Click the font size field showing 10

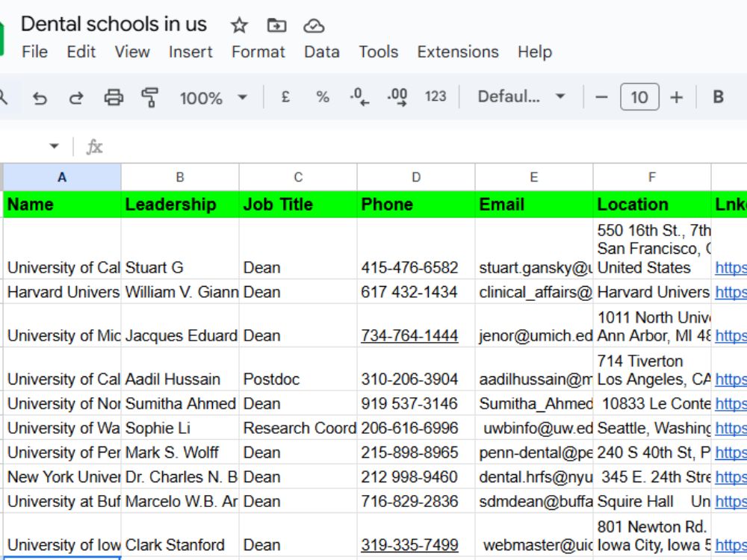click(x=639, y=97)
